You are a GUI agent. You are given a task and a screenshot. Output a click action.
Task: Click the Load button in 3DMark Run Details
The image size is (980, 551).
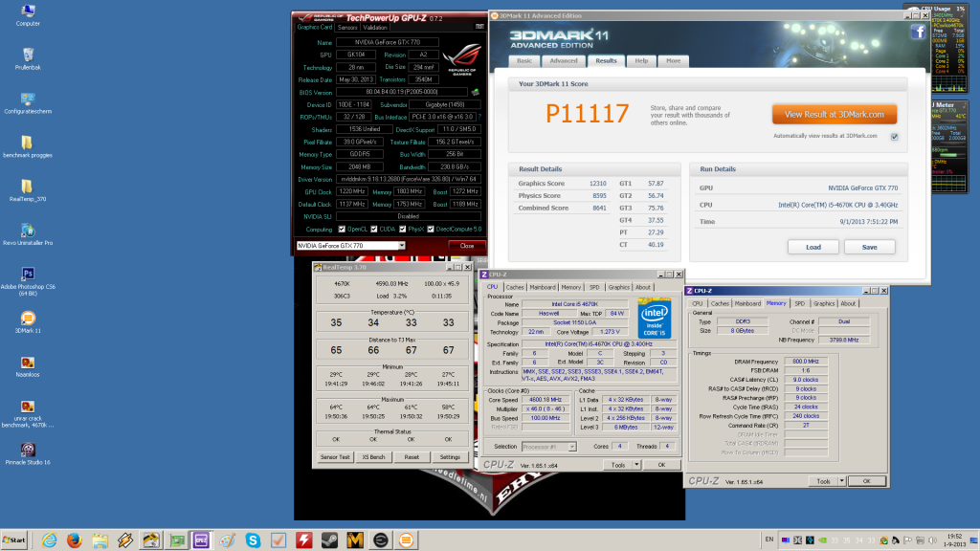click(x=813, y=247)
